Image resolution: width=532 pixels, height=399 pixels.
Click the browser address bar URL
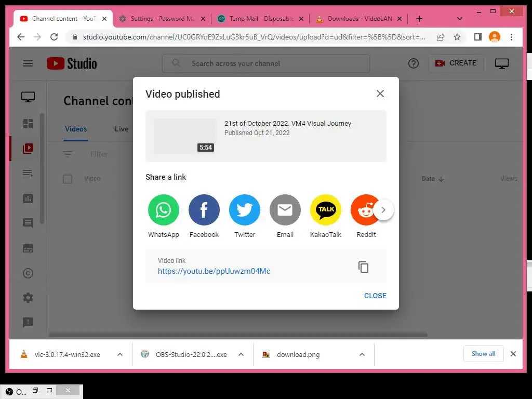(x=254, y=37)
